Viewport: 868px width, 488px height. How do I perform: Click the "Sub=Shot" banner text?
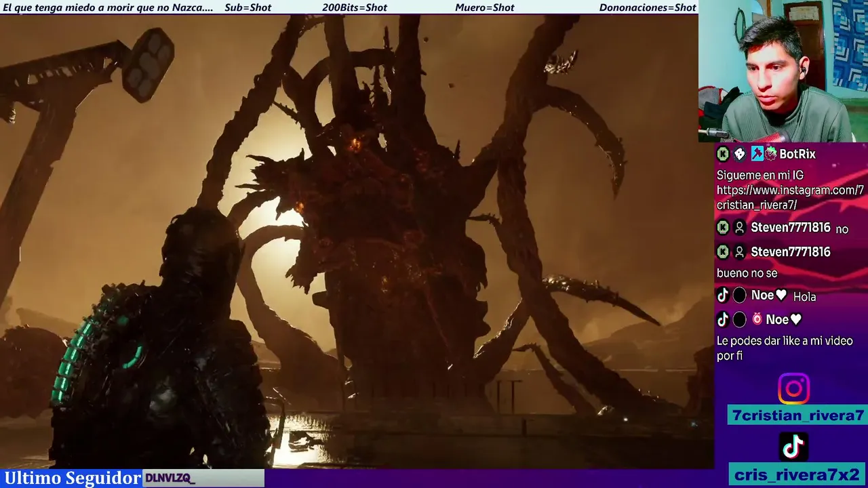pyautogui.click(x=248, y=7)
